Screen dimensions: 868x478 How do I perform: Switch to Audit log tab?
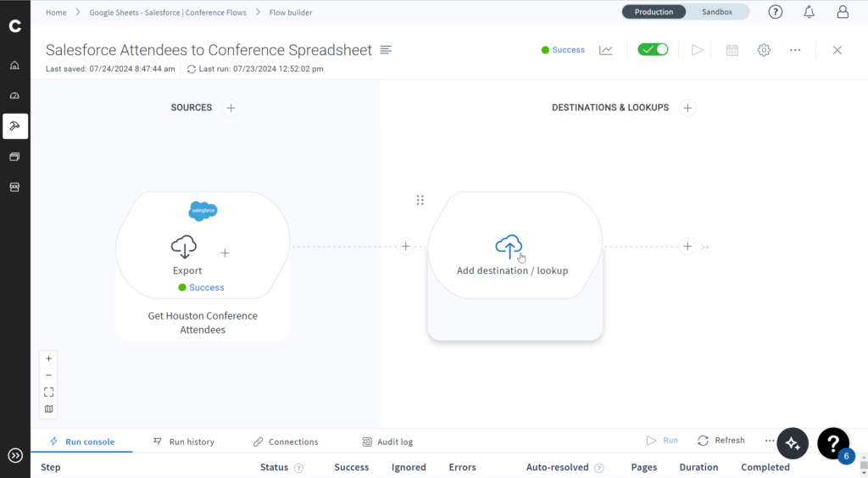387,442
